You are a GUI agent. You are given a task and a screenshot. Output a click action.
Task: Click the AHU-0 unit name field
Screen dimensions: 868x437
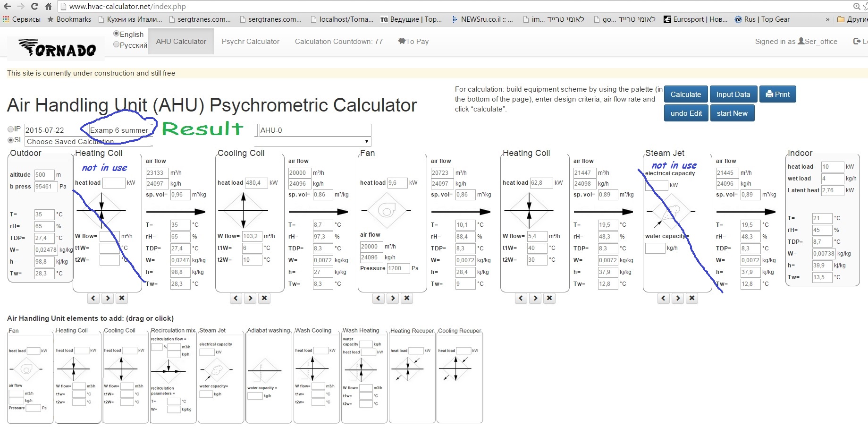pyautogui.click(x=315, y=130)
